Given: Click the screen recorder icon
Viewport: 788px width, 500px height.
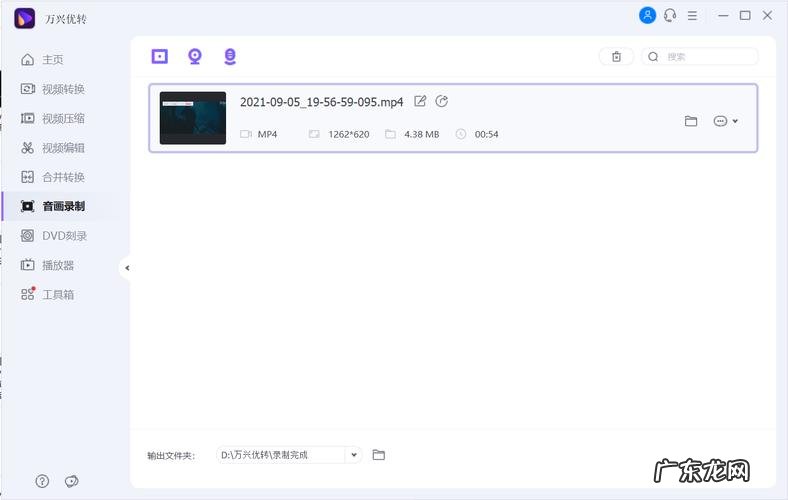Looking at the screenshot, I should coord(160,56).
